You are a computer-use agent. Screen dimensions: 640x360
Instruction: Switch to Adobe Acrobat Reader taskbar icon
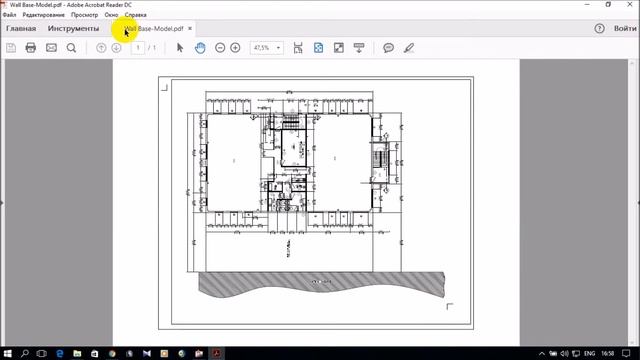217,353
